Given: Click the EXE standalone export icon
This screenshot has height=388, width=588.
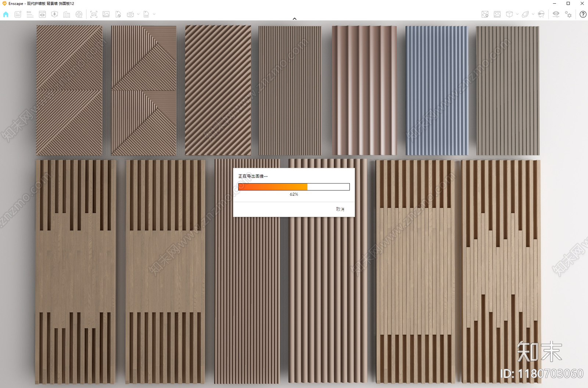Looking at the screenshot, I should [x=146, y=14].
